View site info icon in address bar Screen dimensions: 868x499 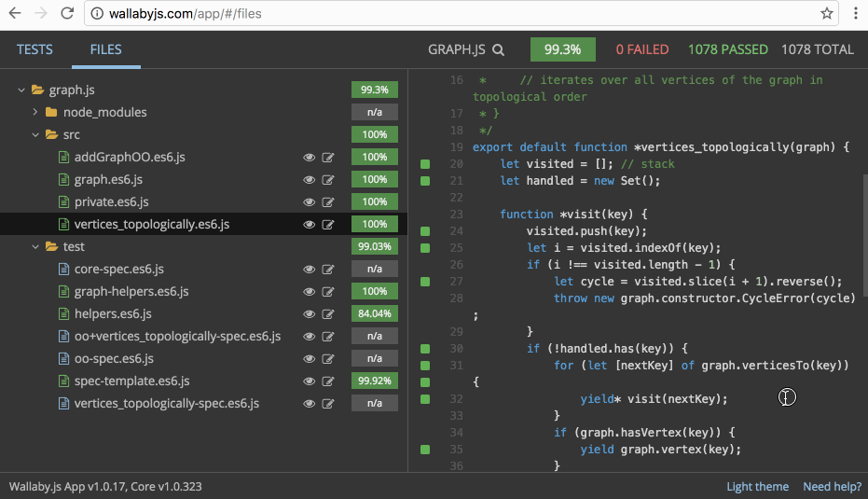pos(97,13)
